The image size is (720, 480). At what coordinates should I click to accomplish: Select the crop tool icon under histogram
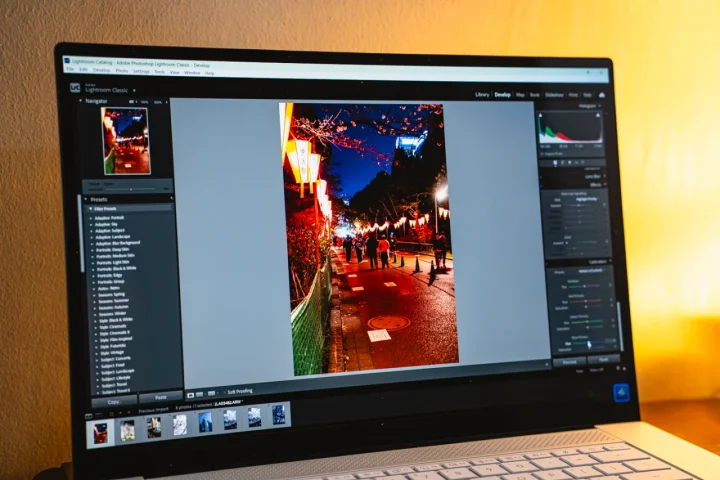coord(555,163)
